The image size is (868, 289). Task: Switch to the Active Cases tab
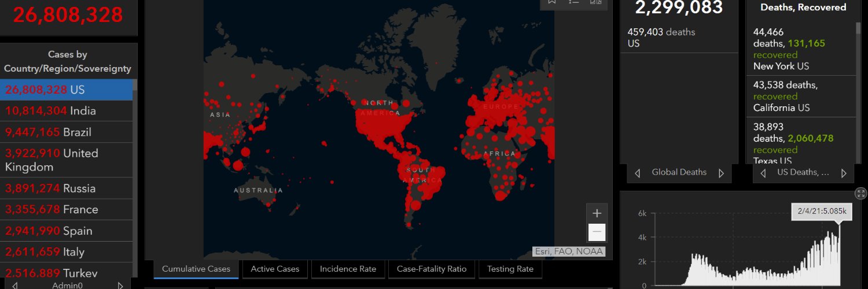pyautogui.click(x=275, y=269)
